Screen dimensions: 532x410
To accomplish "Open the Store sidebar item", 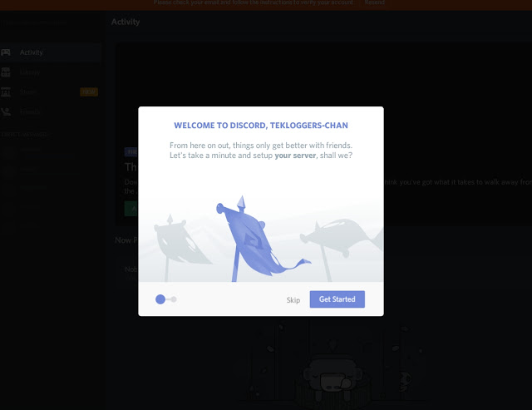I will 51,91.
